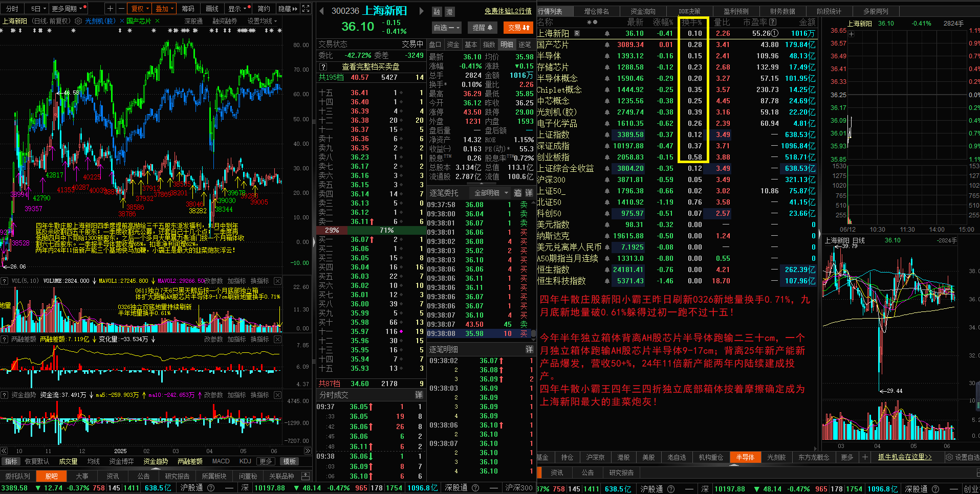Jump chart timeline to earliest with double-left arrows
Viewport: 980px width, 494px height.
click(x=4, y=451)
